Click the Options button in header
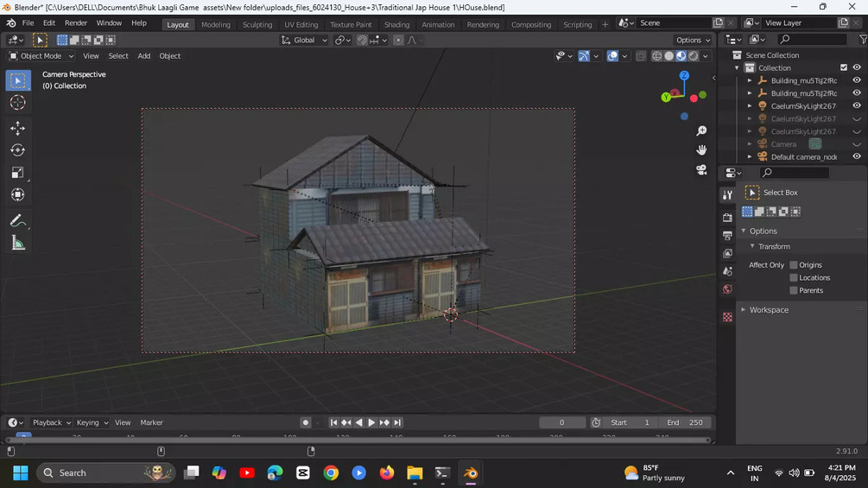This screenshot has width=868, height=488. click(x=694, y=40)
